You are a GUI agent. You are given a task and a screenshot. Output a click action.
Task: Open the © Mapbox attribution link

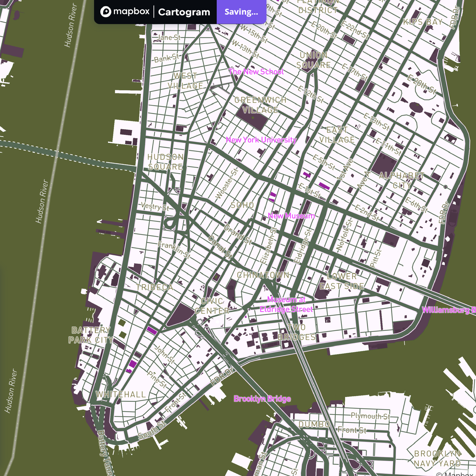(x=455, y=473)
